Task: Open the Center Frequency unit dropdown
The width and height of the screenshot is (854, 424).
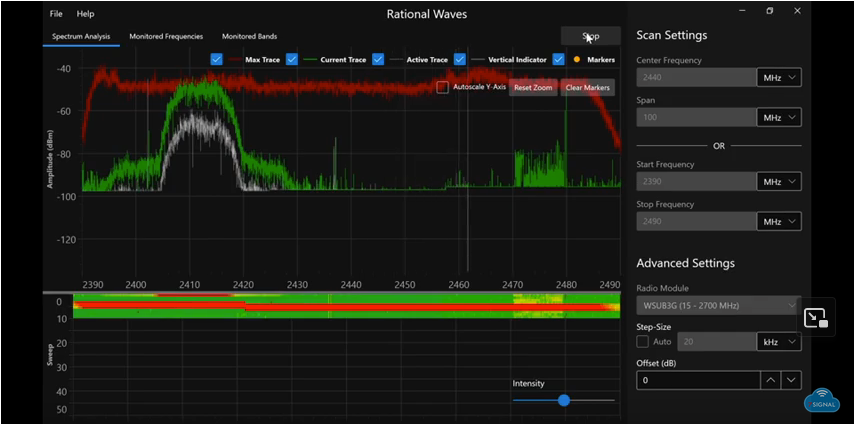Action: [779, 77]
